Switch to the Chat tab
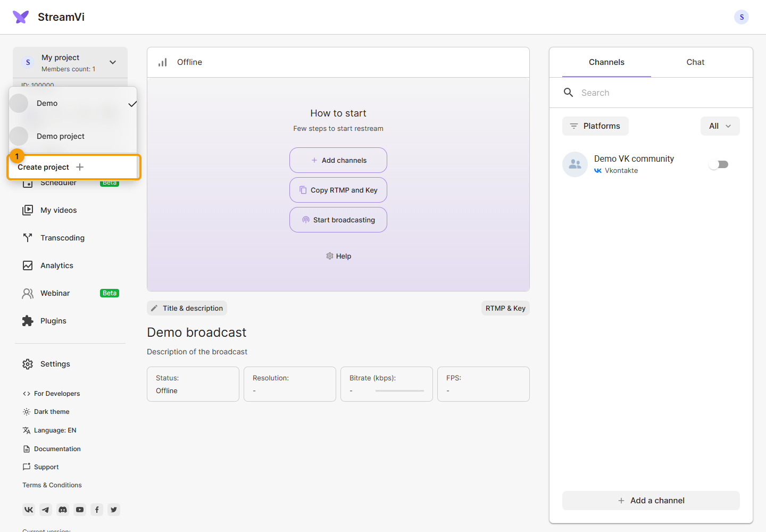The width and height of the screenshot is (766, 532). point(695,62)
